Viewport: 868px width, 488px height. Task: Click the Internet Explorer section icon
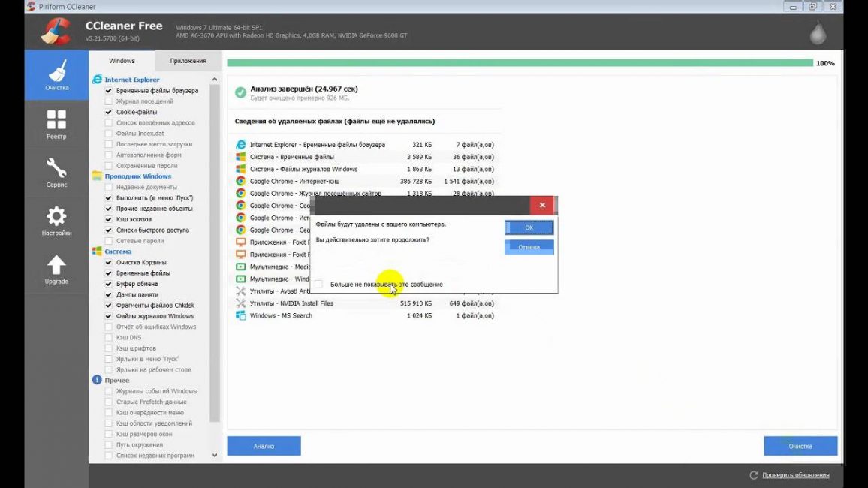tap(97, 79)
